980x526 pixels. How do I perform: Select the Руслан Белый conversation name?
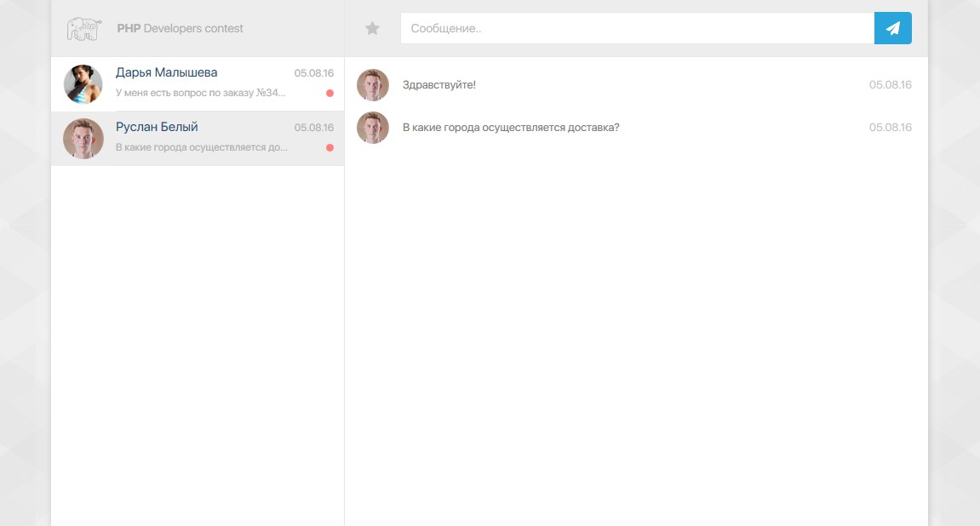pos(157,127)
